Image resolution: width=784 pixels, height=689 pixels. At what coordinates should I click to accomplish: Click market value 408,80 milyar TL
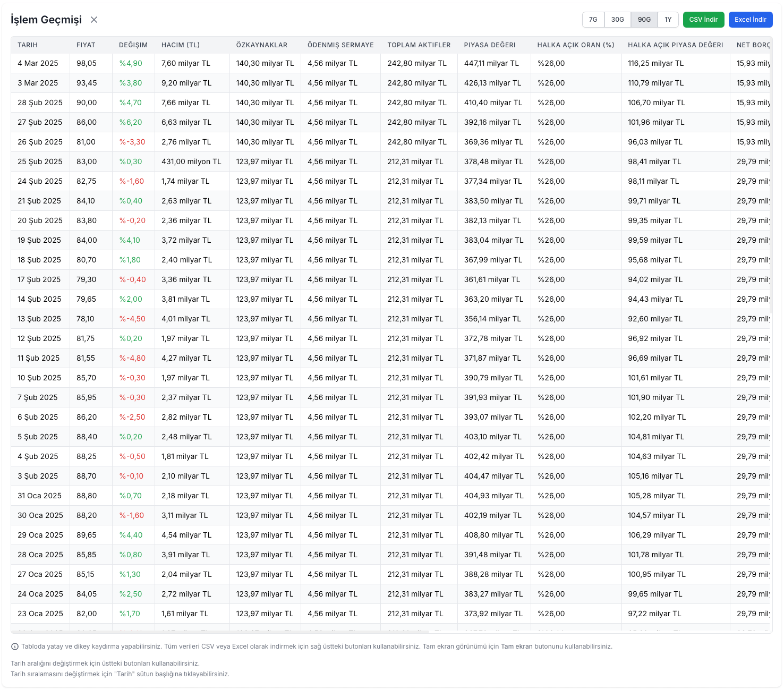[494, 535]
